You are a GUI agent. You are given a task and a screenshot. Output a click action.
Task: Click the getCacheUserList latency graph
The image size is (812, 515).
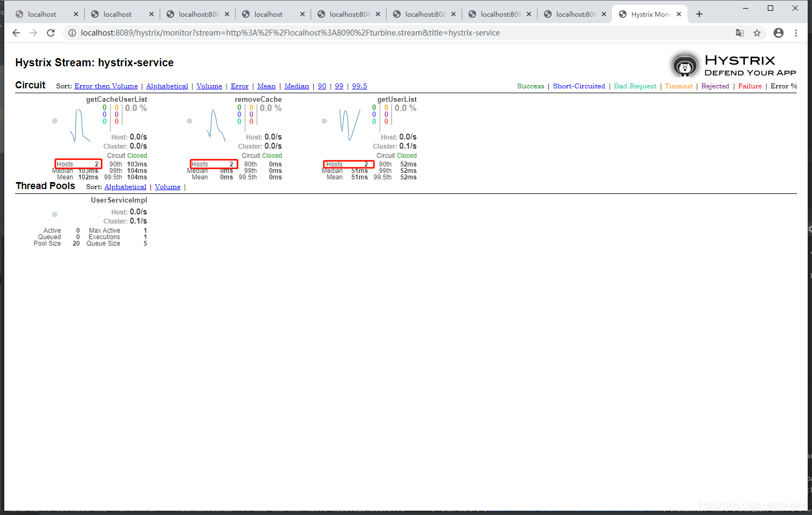[80, 126]
